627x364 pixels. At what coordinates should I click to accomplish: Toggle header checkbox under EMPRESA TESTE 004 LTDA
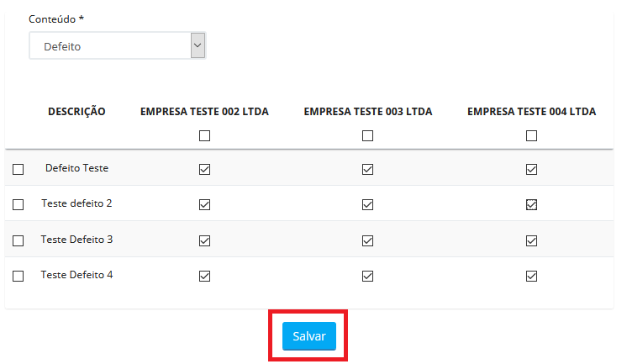pyautogui.click(x=531, y=136)
